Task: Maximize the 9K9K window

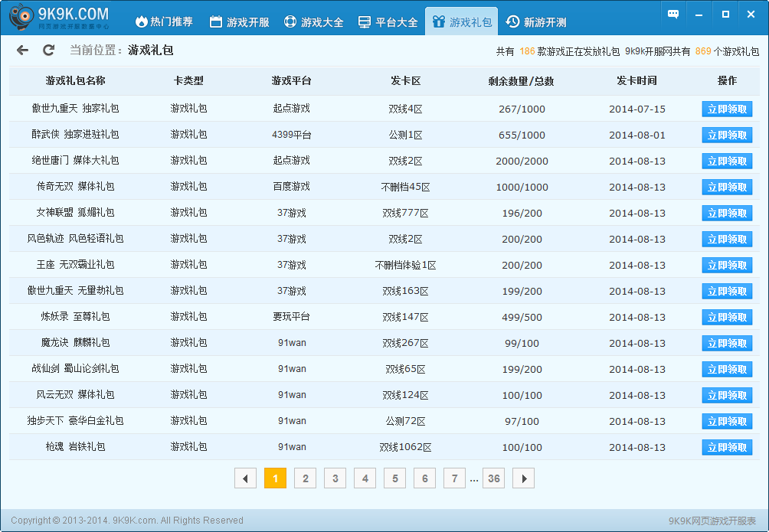Action: pyautogui.click(x=725, y=15)
